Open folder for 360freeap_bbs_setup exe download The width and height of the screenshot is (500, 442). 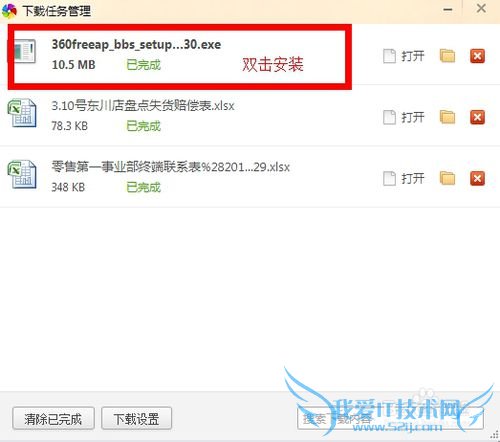point(447,56)
